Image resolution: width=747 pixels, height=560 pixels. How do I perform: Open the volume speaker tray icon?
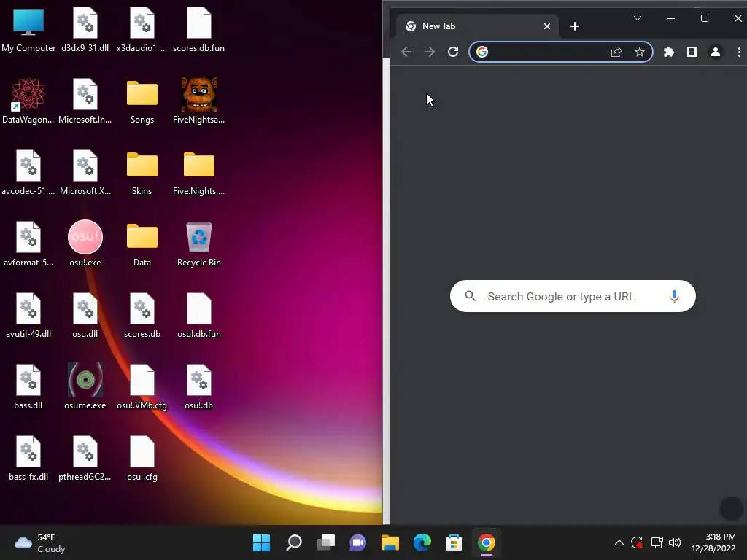[x=675, y=542]
